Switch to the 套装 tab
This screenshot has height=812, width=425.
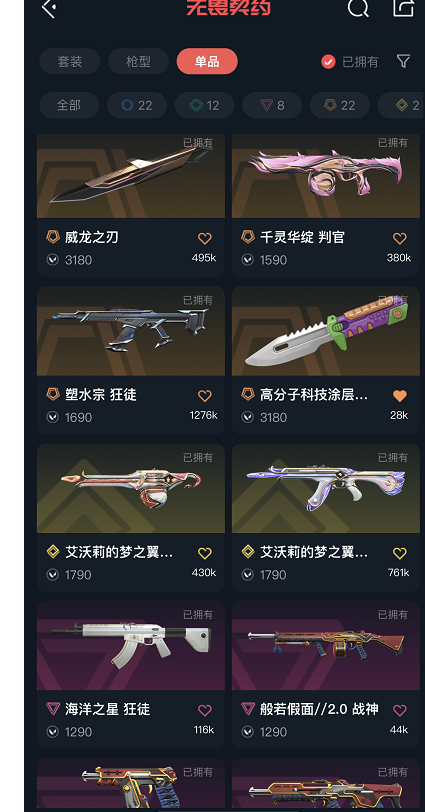click(70, 62)
